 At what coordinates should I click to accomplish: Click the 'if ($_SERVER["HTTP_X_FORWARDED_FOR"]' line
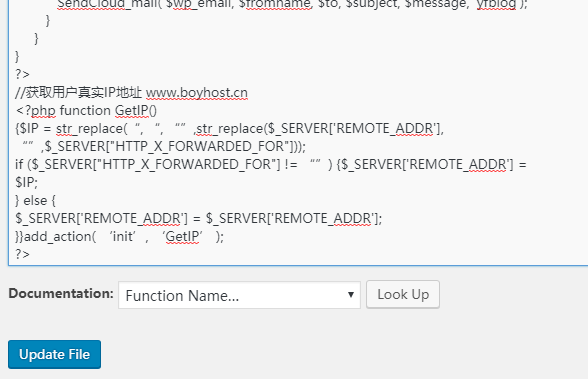click(271, 164)
